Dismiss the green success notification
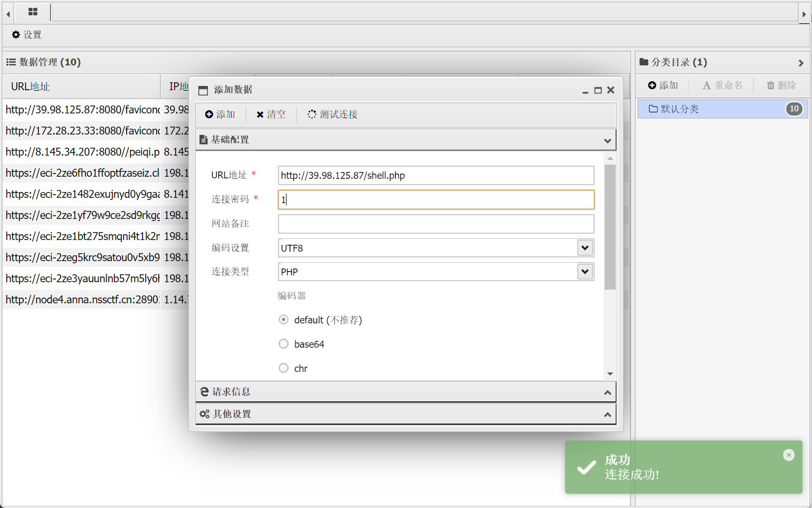Screen dimensions: 812x508 coord(788,455)
